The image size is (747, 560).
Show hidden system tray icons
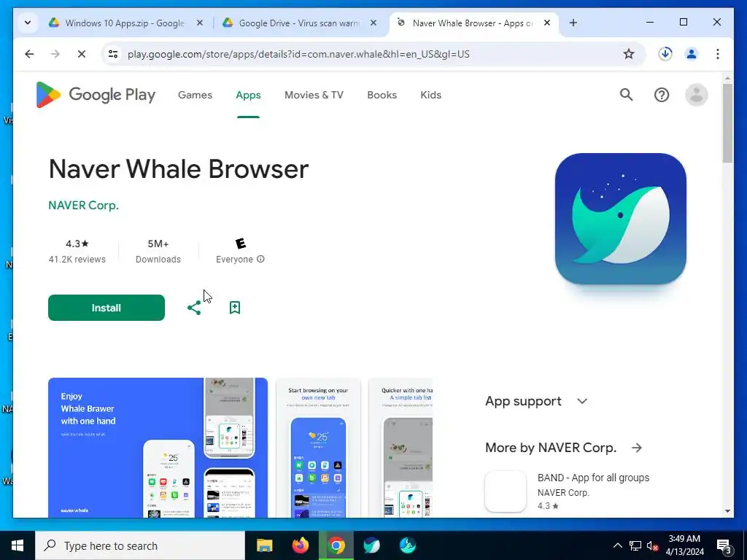click(617, 545)
